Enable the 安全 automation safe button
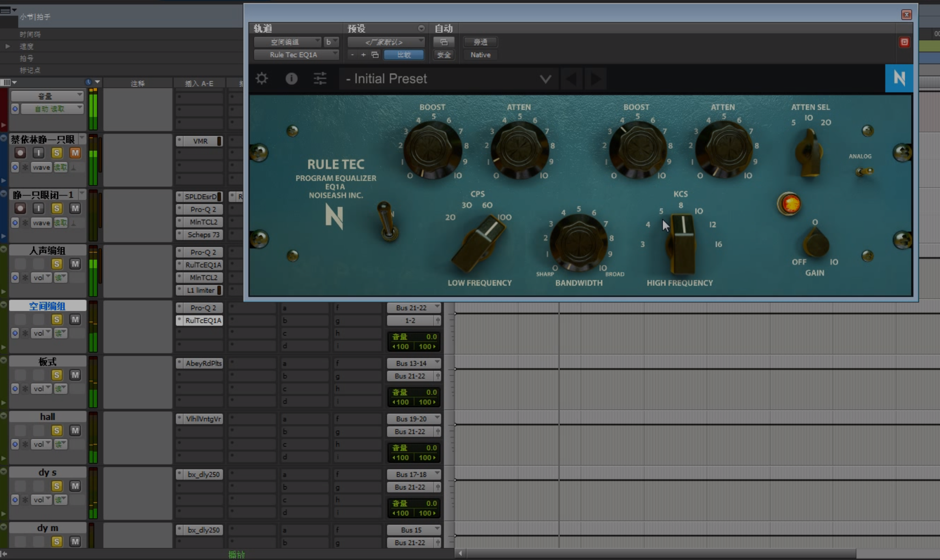 444,55
